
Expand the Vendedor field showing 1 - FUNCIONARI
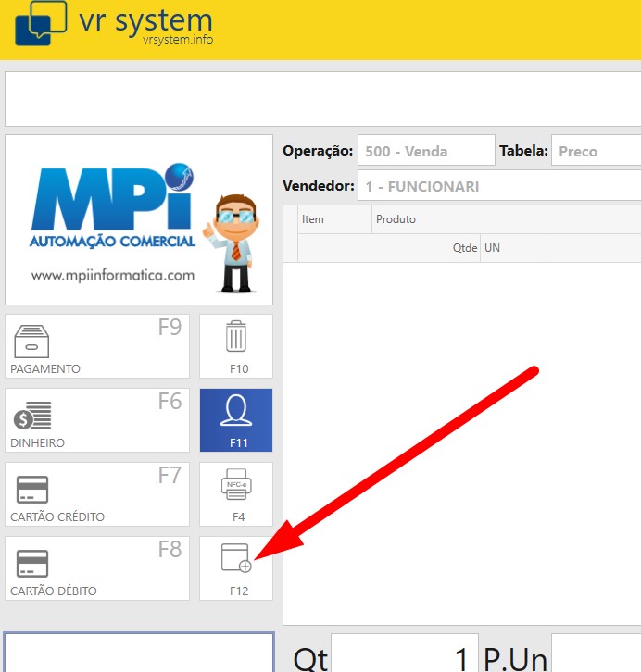tap(498, 186)
